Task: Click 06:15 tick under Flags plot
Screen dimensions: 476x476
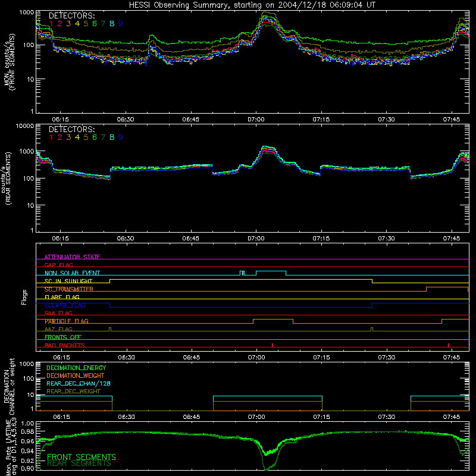Action: click(61, 358)
